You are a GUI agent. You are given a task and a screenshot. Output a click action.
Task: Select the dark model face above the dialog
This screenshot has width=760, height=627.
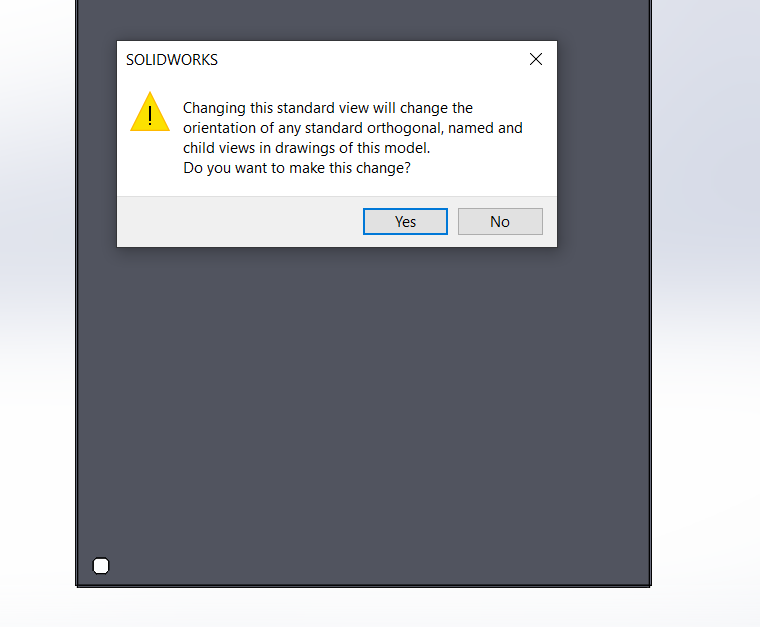pyautogui.click(x=364, y=19)
